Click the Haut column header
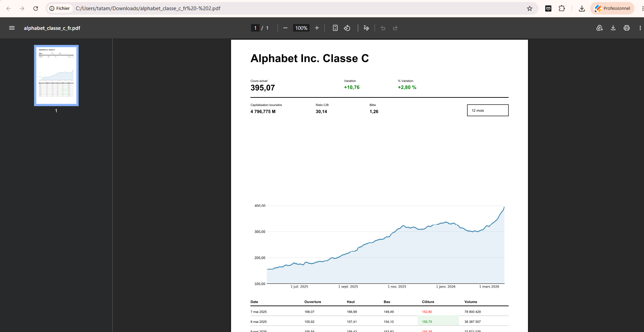 pos(351,302)
